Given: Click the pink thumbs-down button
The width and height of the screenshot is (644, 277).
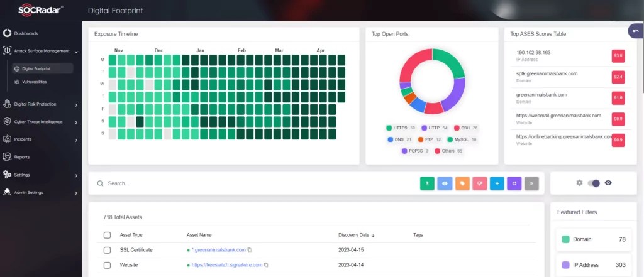Looking at the screenshot, I should click(x=479, y=183).
